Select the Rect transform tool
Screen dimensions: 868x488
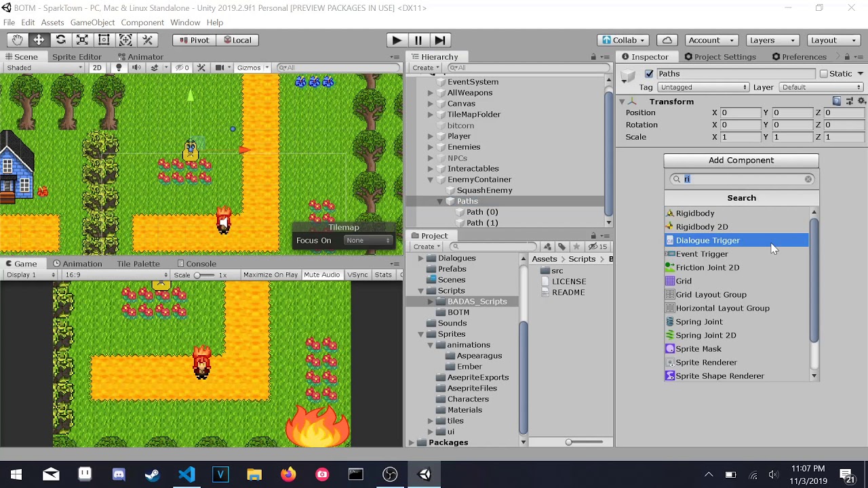click(104, 40)
